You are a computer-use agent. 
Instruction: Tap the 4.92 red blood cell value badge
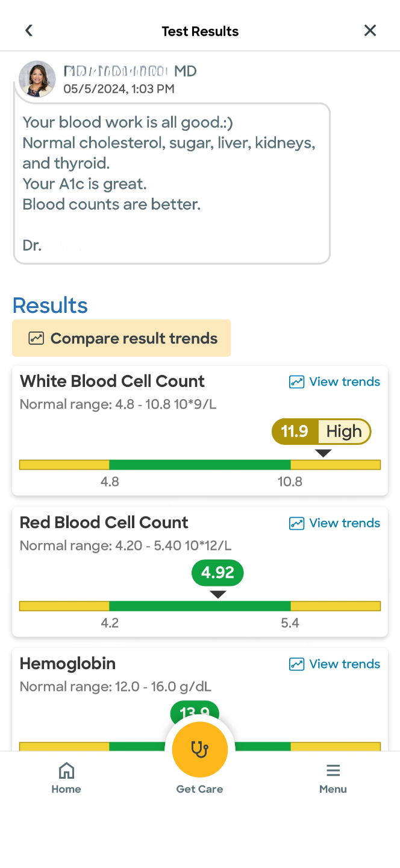pyautogui.click(x=217, y=573)
